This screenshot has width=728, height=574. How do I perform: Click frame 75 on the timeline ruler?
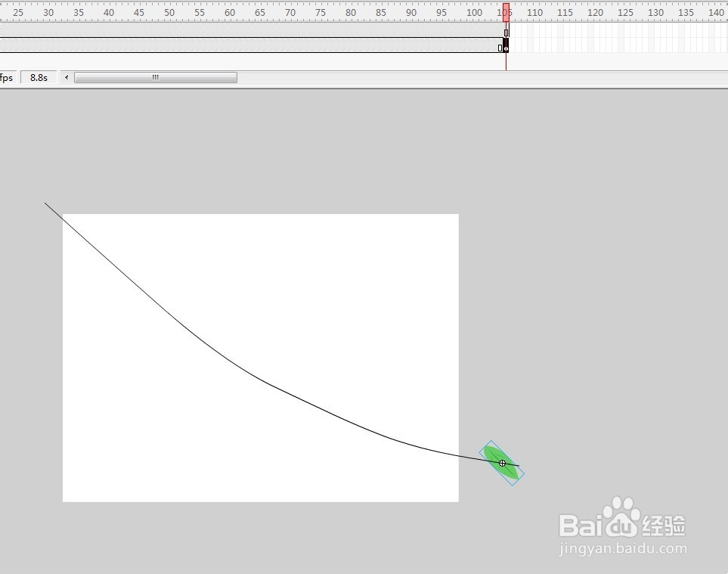pos(321,13)
